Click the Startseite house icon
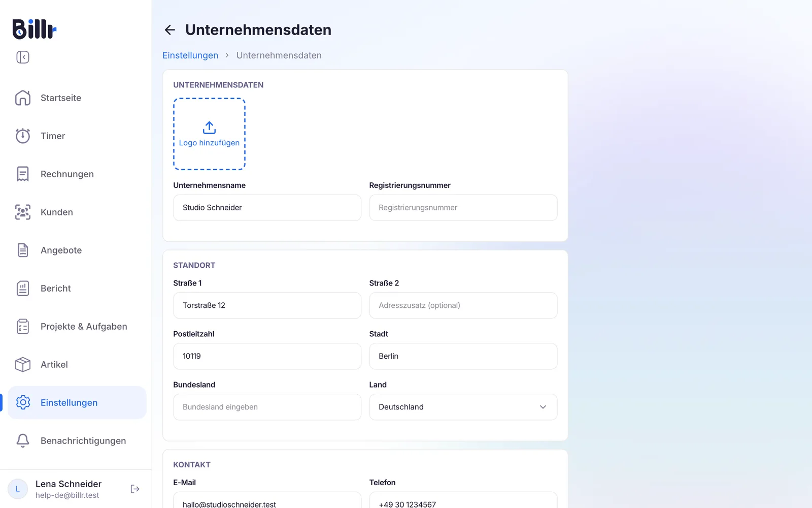This screenshot has width=812, height=508. click(x=23, y=98)
